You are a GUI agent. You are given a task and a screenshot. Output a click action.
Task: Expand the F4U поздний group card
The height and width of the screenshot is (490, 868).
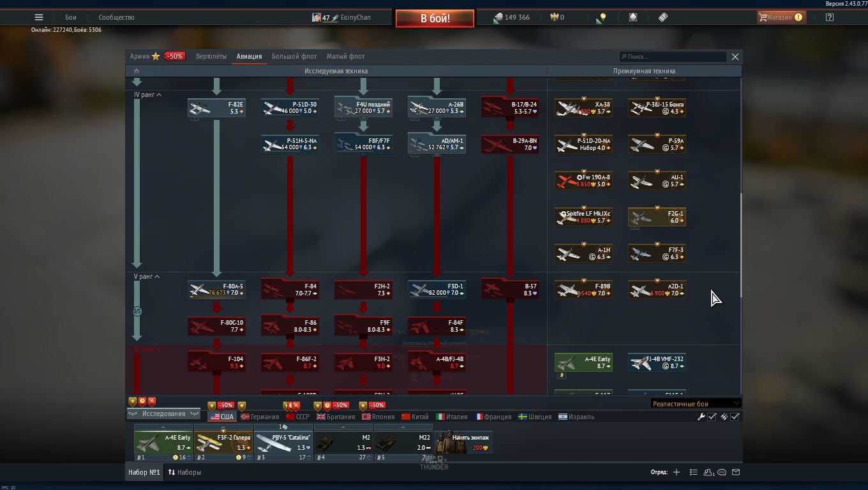point(364,108)
